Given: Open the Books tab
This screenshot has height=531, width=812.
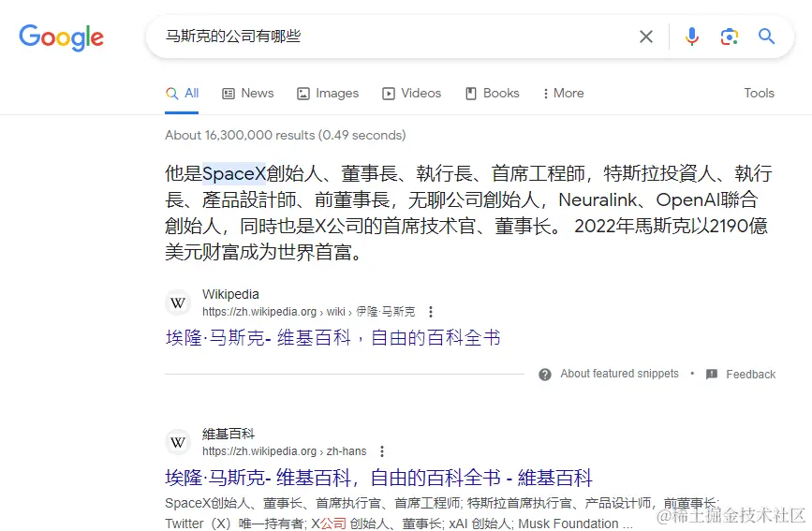Looking at the screenshot, I should pyautogui.click(x=492, y=94).
